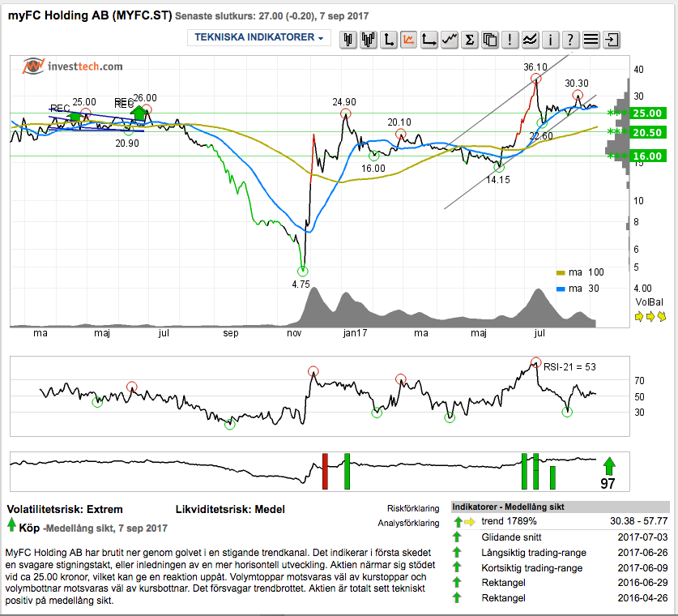Click the 26.00 price top marker
678x616 pixels.
click(x=147, y=109)
